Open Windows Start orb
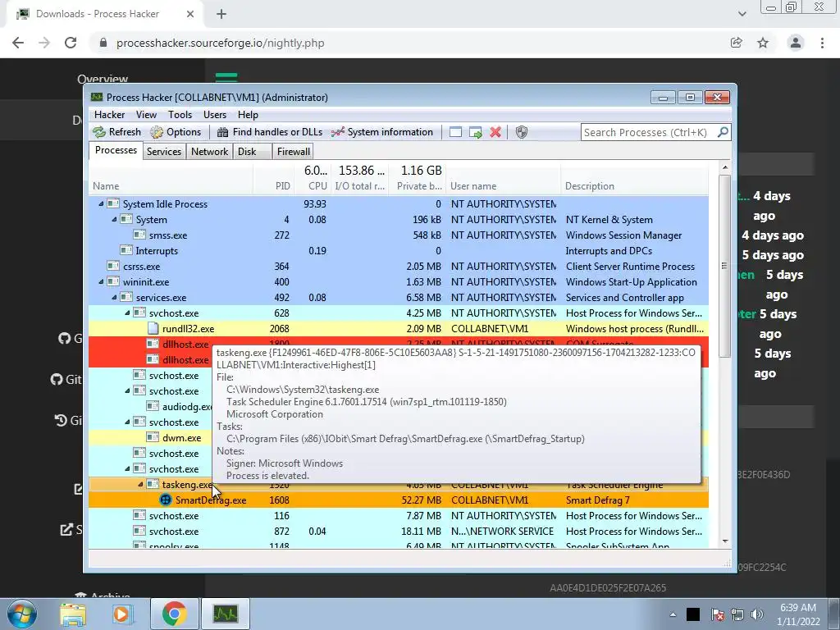This screenshot has height=630, width=840. tap(21, 614)
